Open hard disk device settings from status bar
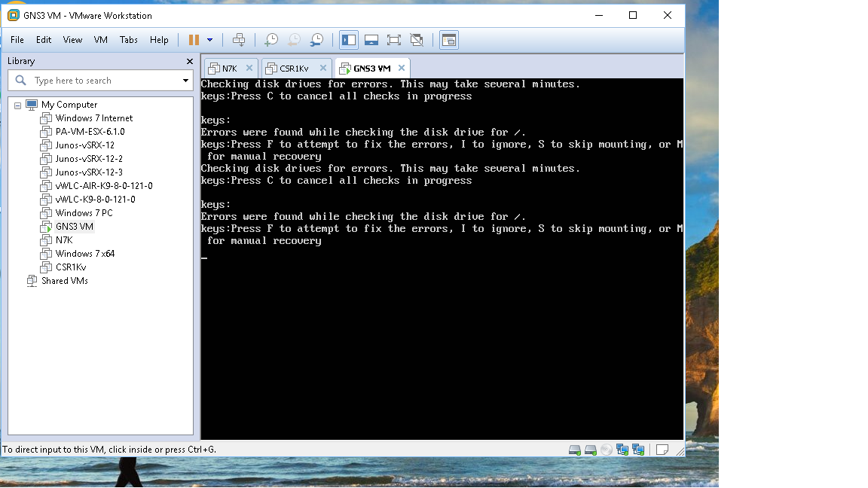This screenshot has width=868, height=488. (x=575, y=449)
